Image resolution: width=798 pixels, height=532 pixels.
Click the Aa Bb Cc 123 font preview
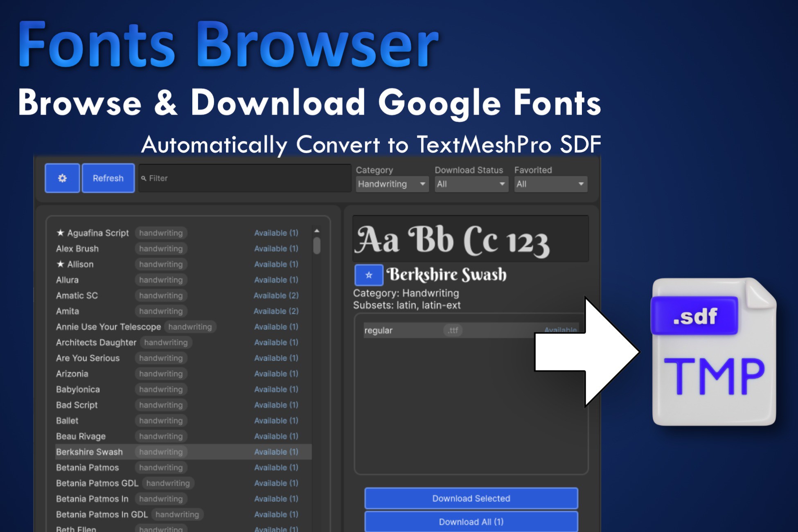click(471, 239)
